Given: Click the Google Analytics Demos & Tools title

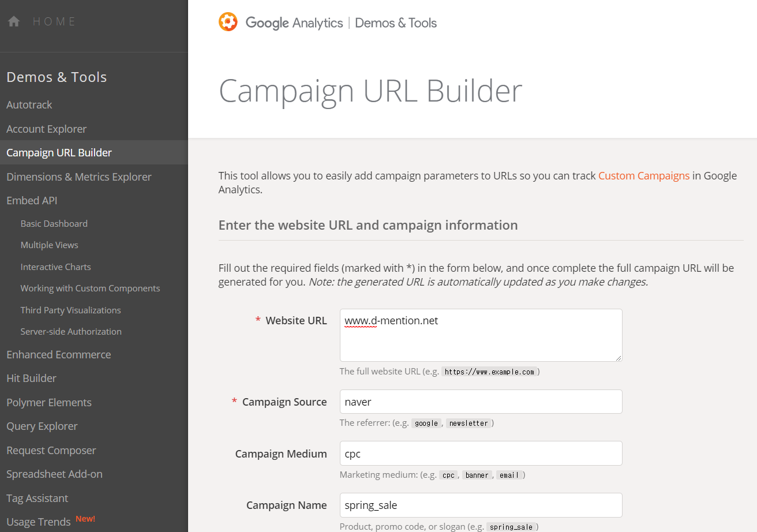Looking at the screenshot, I should 341,23.
